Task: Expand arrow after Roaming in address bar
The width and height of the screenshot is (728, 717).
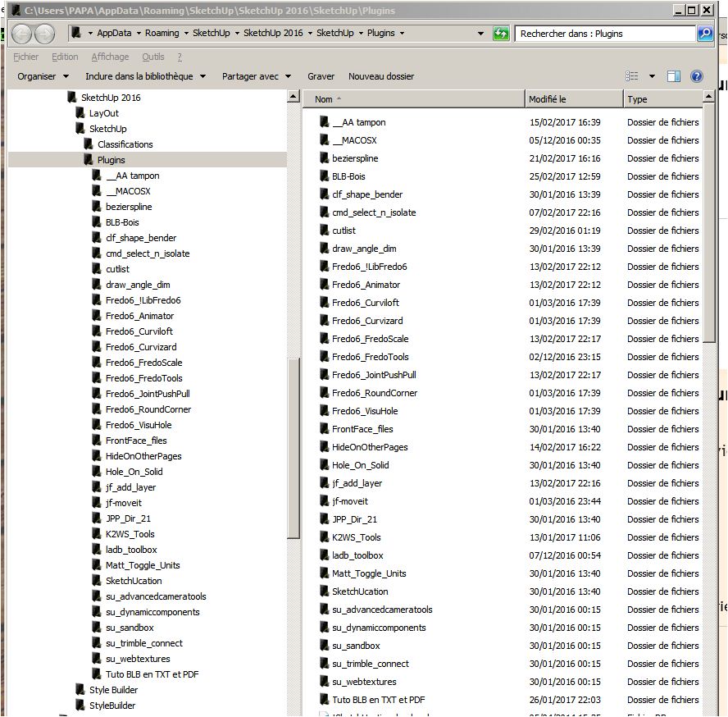Action: click(x=186, y=33)
